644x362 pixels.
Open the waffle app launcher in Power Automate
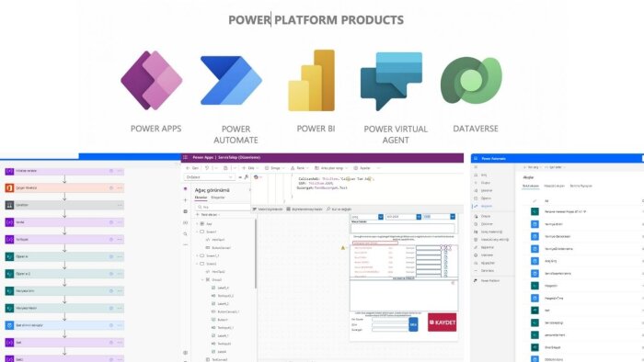click(x=476, y=158)
